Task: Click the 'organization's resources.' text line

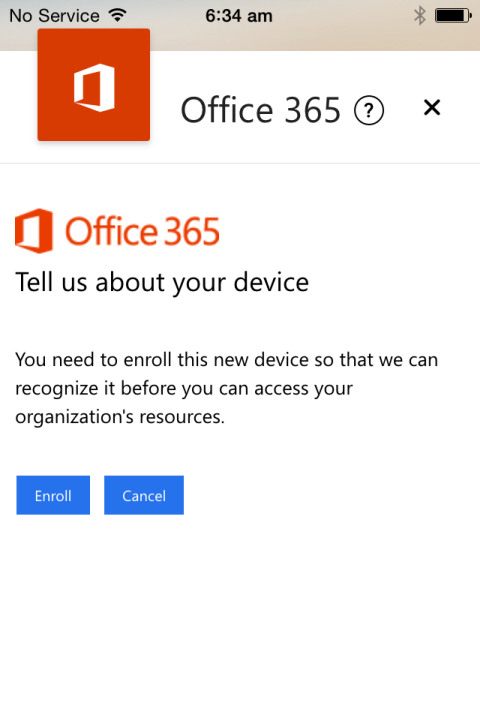Action: click(120, 417)
